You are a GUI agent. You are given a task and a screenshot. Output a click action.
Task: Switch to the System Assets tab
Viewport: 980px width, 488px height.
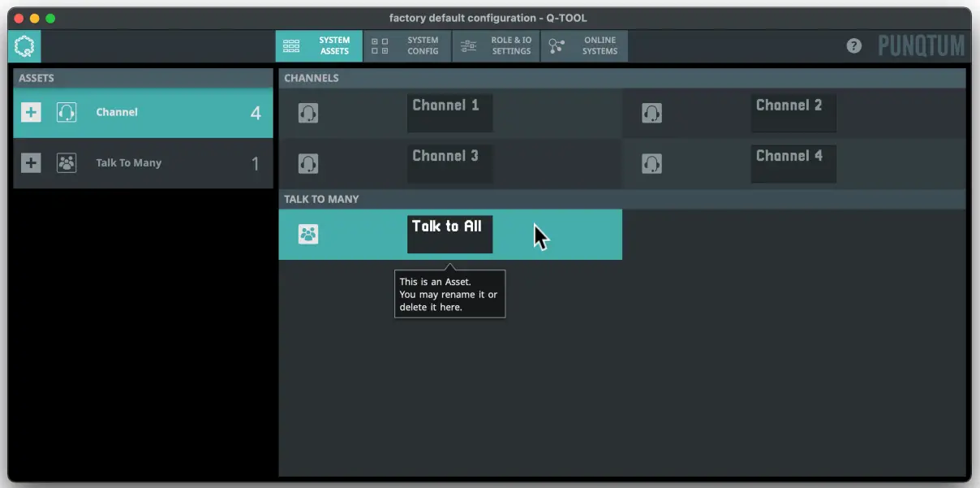tap(319, 46)
